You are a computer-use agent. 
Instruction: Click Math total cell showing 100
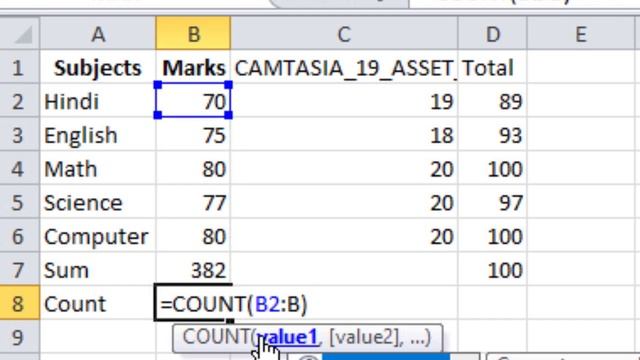point(492,168)
